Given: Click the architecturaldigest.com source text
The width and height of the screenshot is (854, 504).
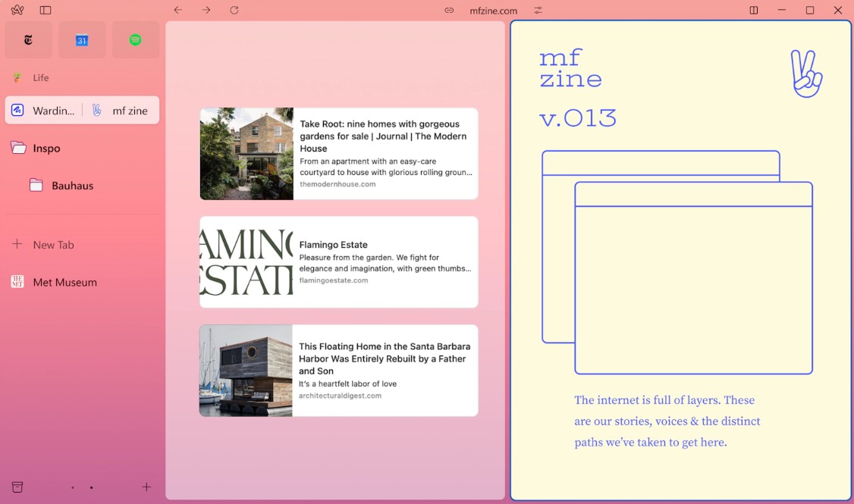Looking at the screenshot, I should [x=340, y=396].
